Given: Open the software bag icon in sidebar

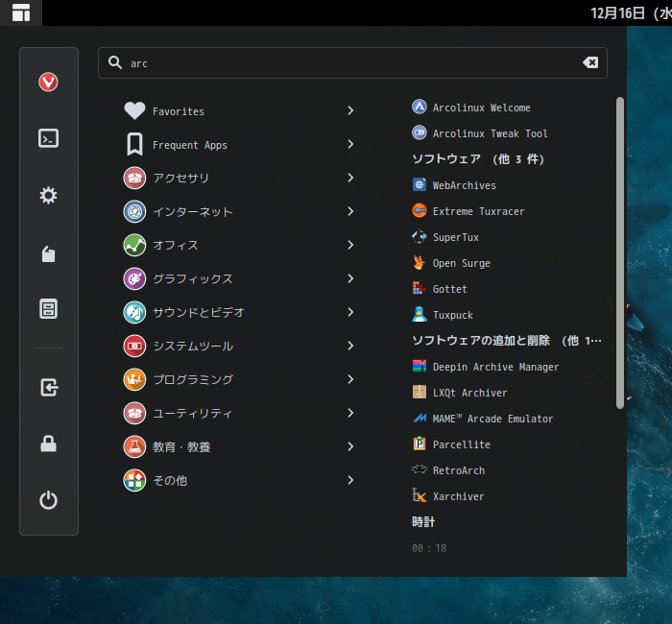Looking at the screenshot, I should click(48, 253).
